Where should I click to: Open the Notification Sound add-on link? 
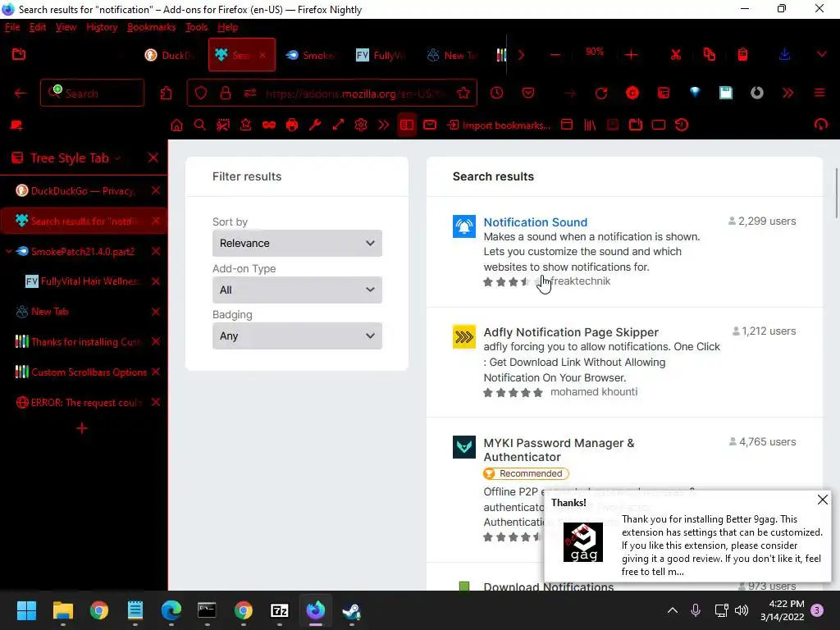tap(535, 222)
